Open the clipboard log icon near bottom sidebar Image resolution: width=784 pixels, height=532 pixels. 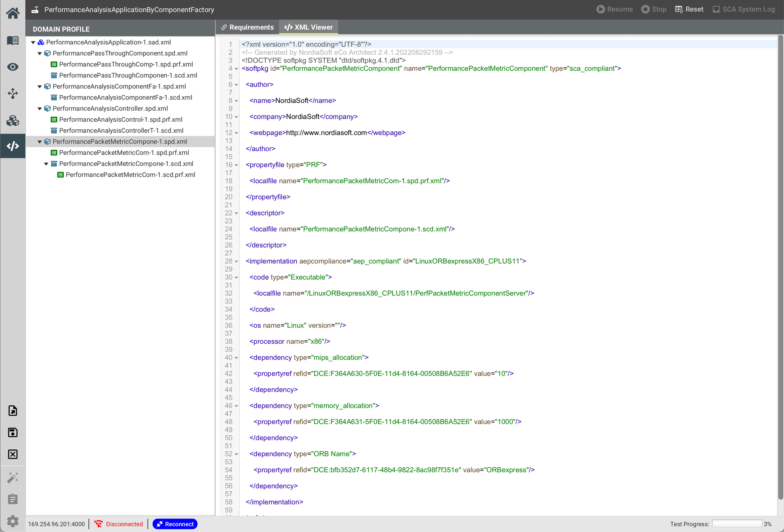point(13,499)
